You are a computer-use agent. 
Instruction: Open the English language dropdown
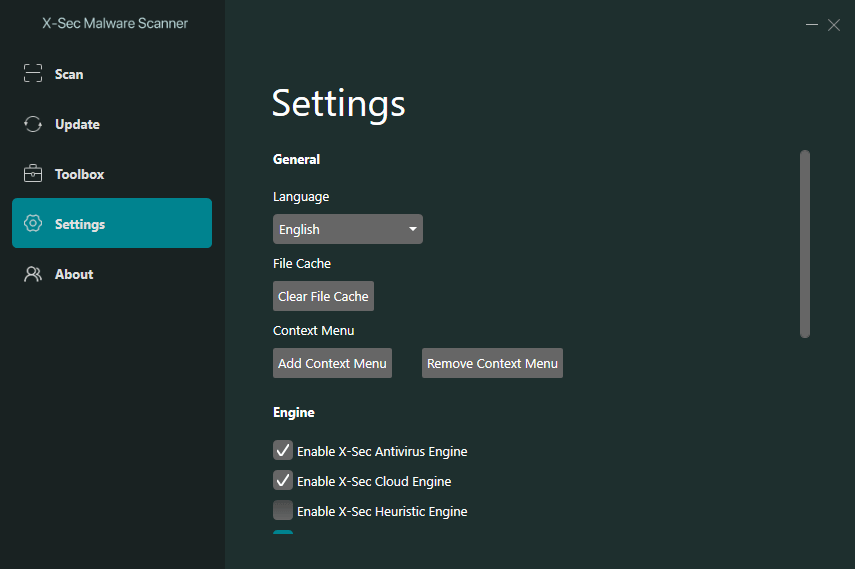(348, 229)
